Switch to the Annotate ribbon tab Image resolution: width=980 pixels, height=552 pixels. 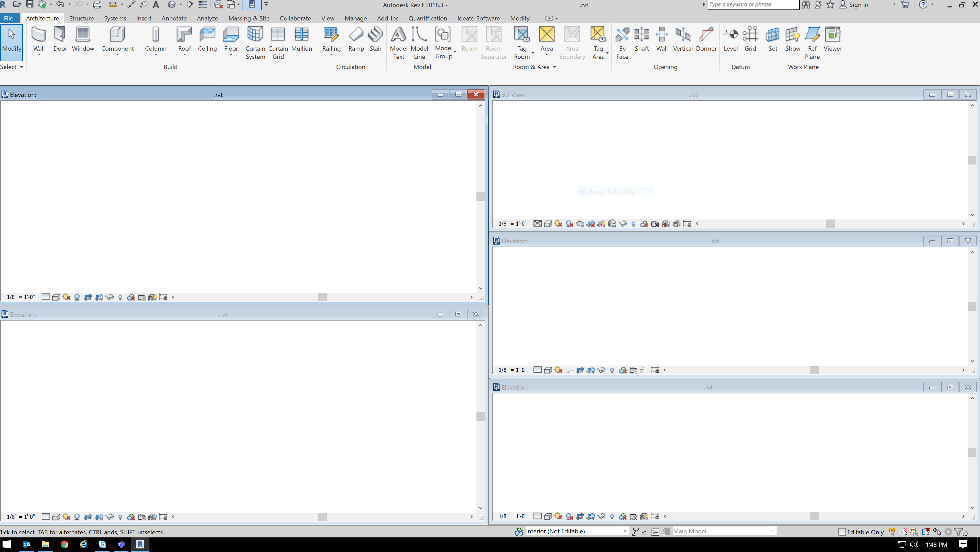(174, 18)
